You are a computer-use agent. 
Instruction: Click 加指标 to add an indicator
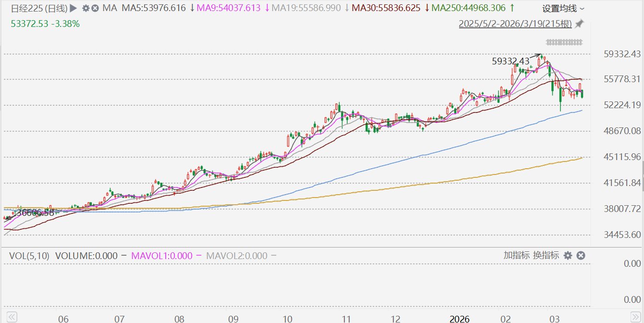click(516, 255)
